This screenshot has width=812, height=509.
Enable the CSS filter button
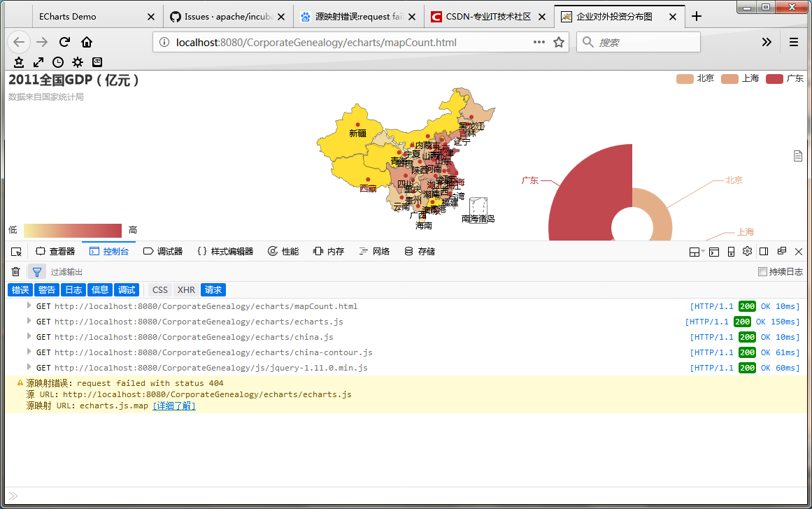tap(160, 290)
